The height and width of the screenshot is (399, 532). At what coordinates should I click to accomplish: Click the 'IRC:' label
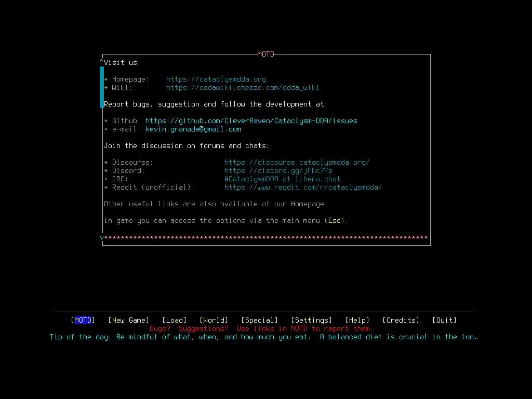(120, 179)
